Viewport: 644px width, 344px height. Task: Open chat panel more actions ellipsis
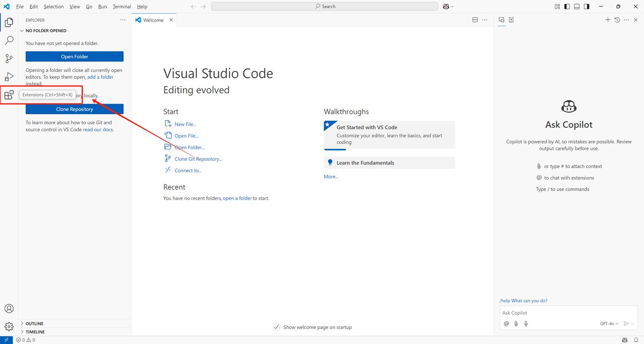[x=626, y=20]
